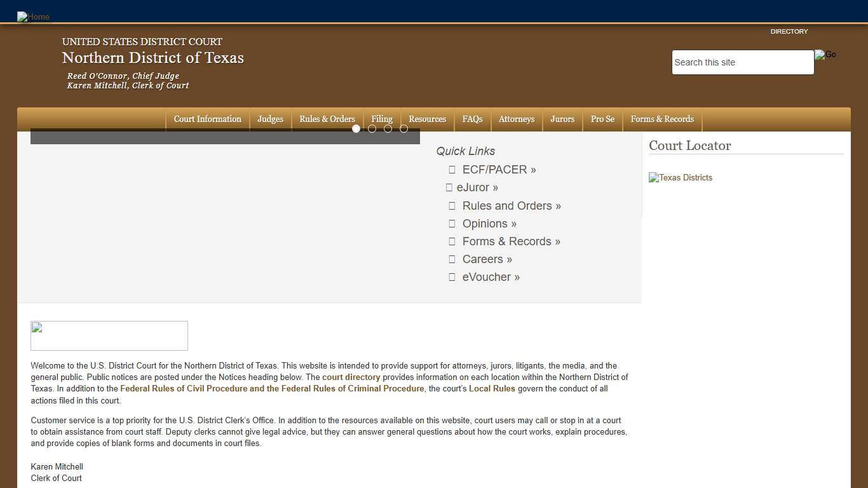Open the Texas Districts map image

pyautogui.click(x=681, y=178)
